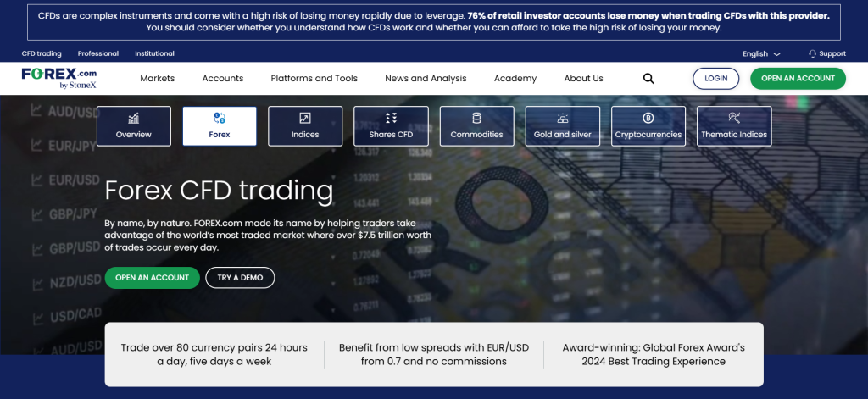Screen dimensions: 868x399
Task: Click the Overview chart icon tile
Action: point(133,118)
